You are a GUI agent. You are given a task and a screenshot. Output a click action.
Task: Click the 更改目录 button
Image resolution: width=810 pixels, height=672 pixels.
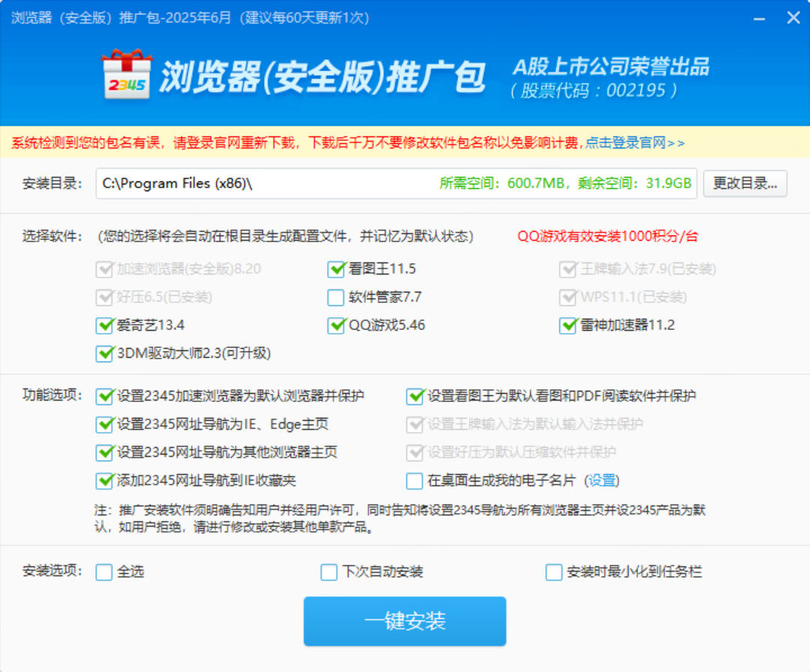pos(745,184)
